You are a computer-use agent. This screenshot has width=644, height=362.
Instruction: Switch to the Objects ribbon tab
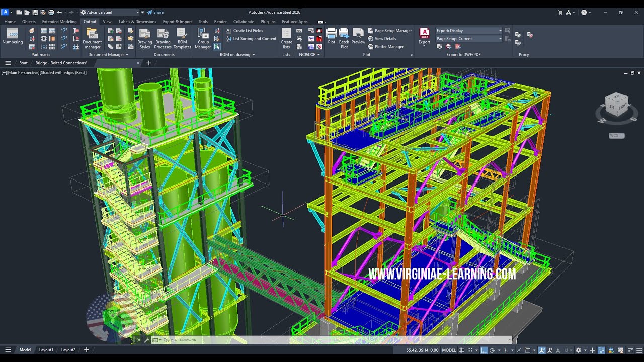coord(29,22)
